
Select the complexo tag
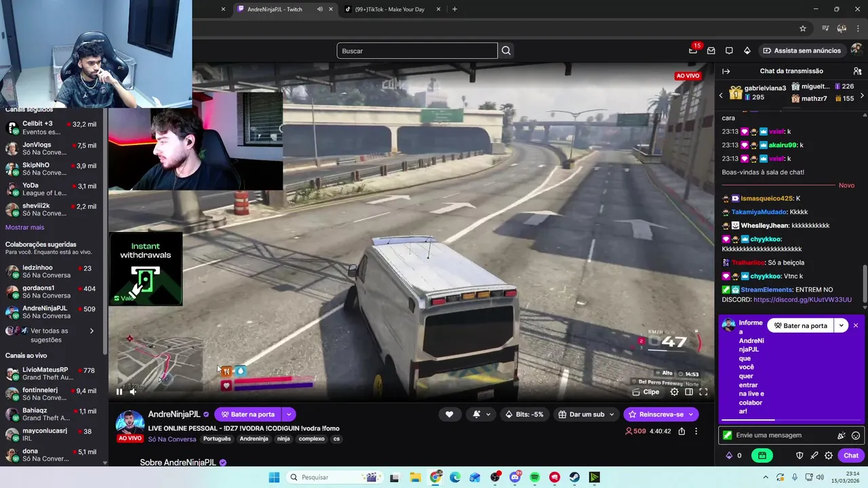(x=311, y=439)
